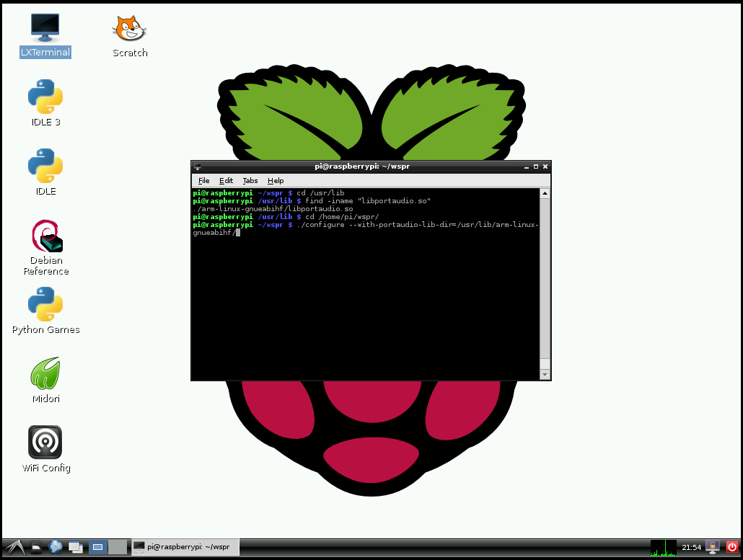Open the terminal Edit menu

pyautogui.click(x=226, y=180)
